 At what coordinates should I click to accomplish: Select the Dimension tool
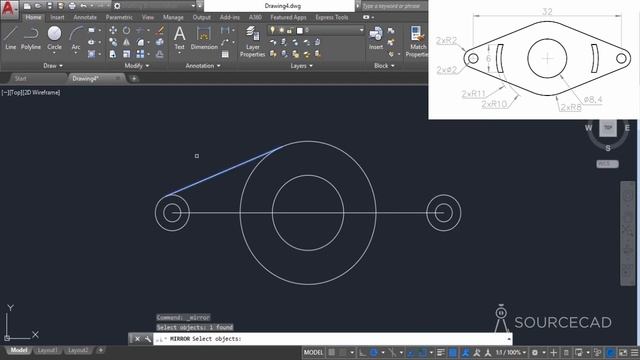click(x=204, y=38)
